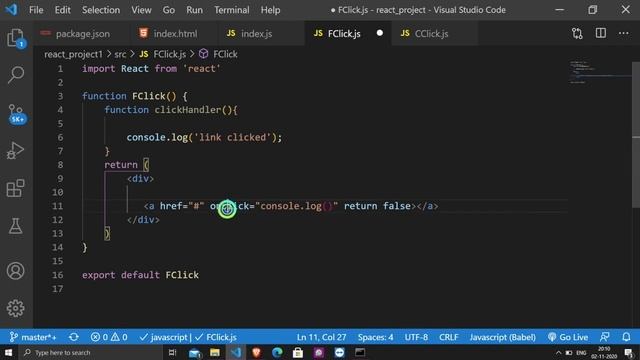Click the VS Code logo icon
640x360 pixels.
11,9
